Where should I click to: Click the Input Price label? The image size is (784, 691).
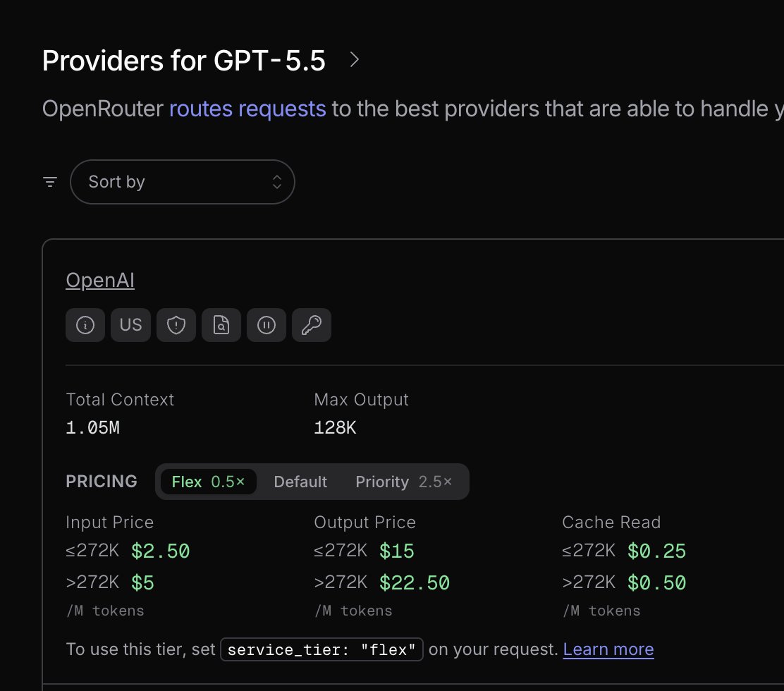click(x=109, y=522)
